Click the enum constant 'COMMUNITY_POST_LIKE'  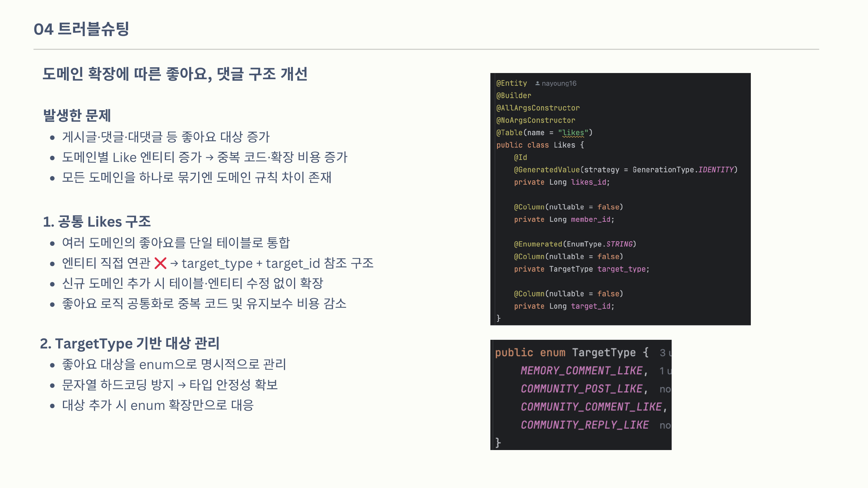point(582,389)
